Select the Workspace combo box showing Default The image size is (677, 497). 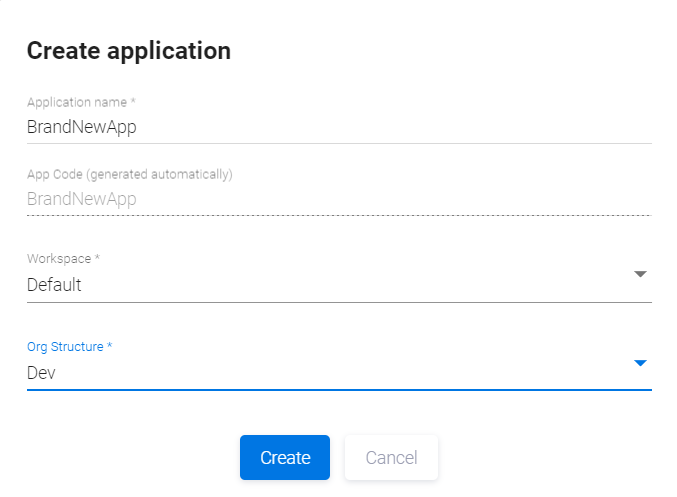point(320,285)
